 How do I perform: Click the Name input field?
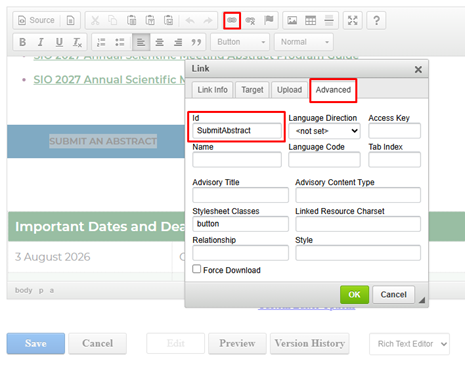coord(237,160)
